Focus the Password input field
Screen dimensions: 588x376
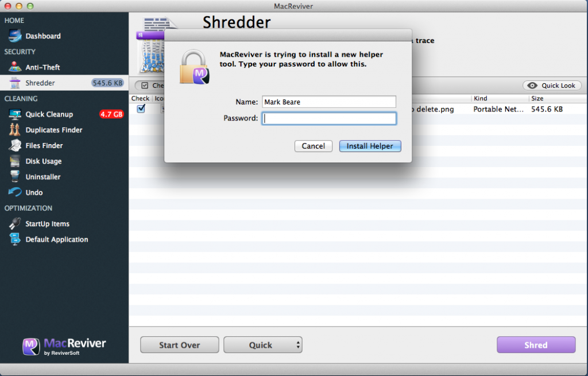click(329, 118)
